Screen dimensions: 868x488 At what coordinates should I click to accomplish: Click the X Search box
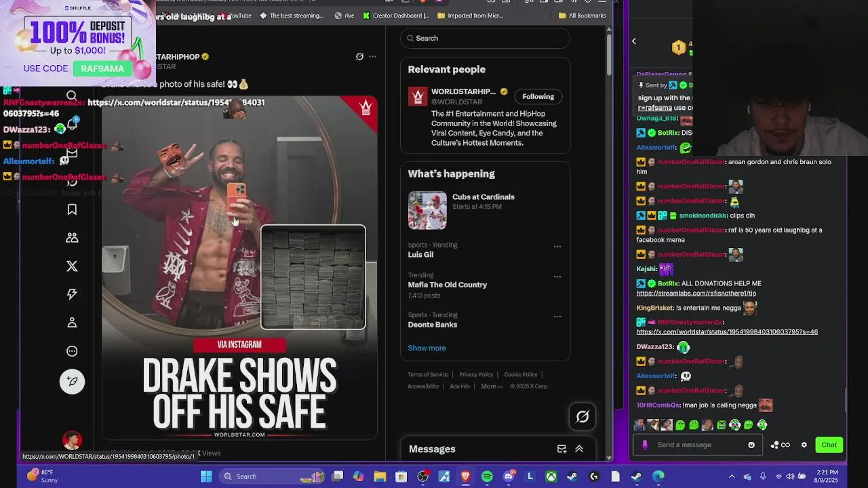point(485,38)
